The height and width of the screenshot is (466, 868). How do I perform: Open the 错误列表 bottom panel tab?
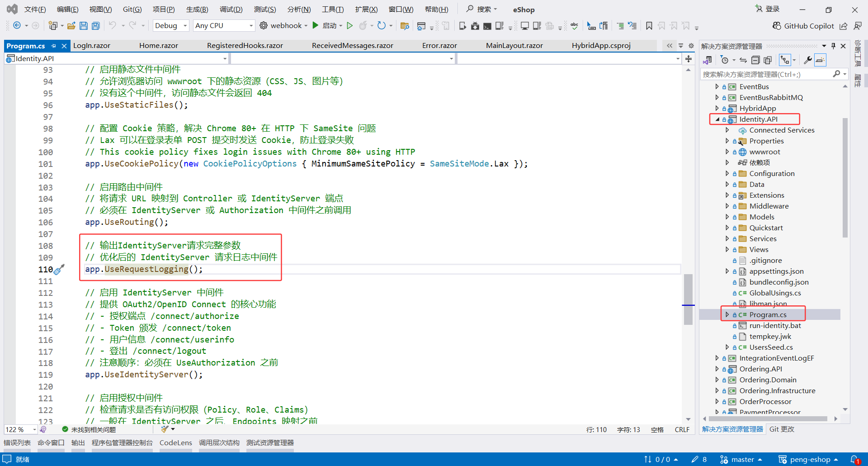(x=17, y=443)
